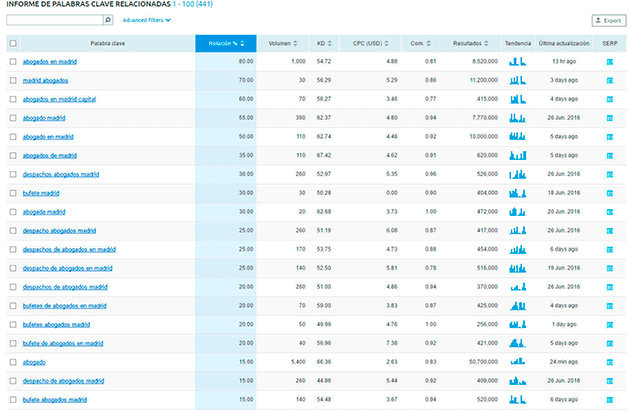630x410 pixels.
Task: Check the box for bufetes abogados madrid
Action: point(13,324)
